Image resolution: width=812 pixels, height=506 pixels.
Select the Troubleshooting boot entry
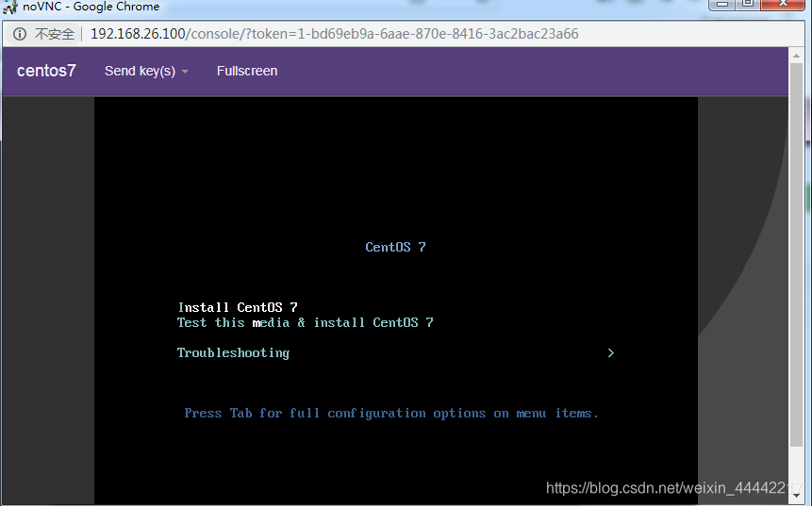233,352
